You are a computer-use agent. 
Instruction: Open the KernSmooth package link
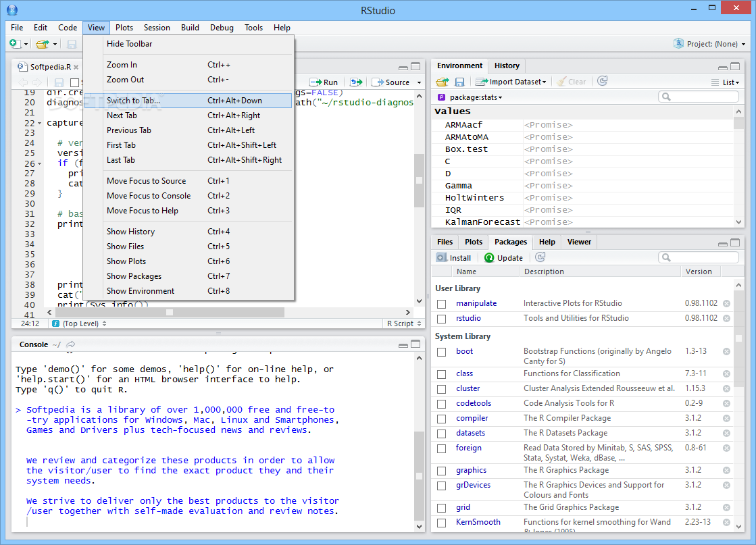478,522
